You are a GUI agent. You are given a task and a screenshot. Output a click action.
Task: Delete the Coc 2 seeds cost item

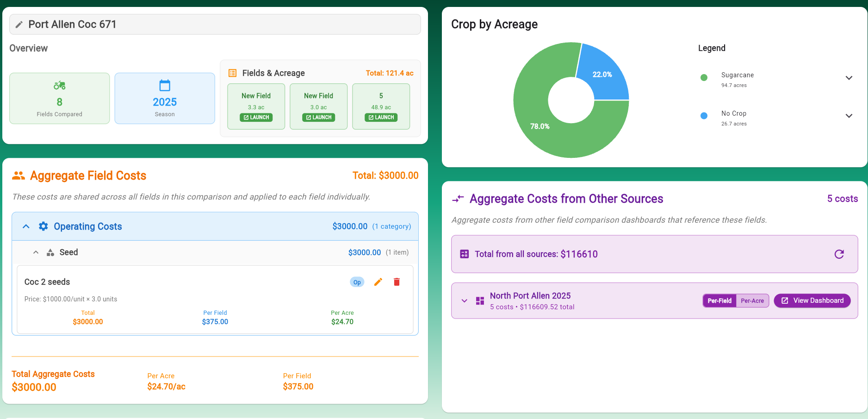(397, 282)
